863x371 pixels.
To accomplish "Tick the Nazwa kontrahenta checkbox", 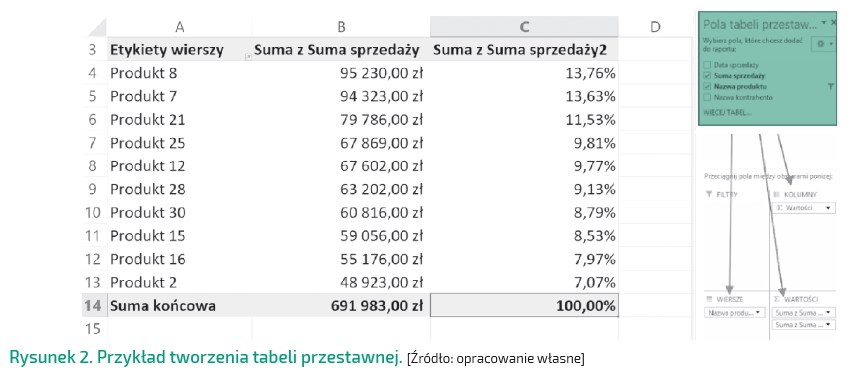I will click(x=707, y=97).
